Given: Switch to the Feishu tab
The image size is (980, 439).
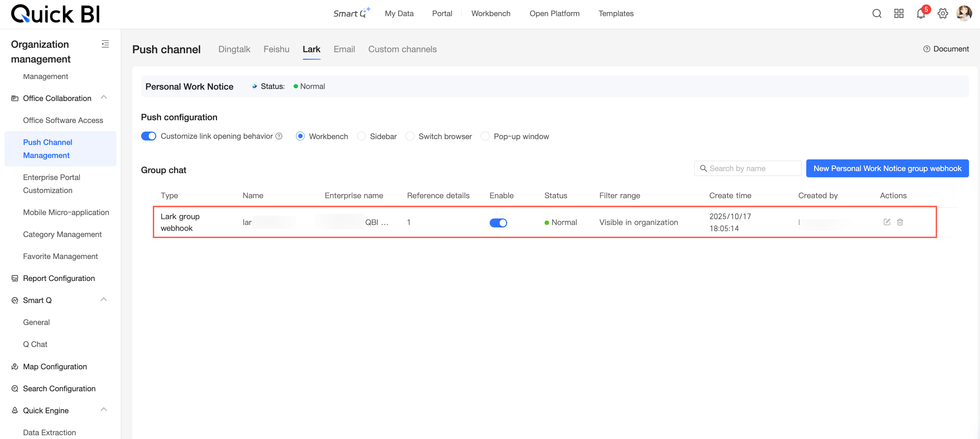Looking at the screenshot, I should point(276,49).
